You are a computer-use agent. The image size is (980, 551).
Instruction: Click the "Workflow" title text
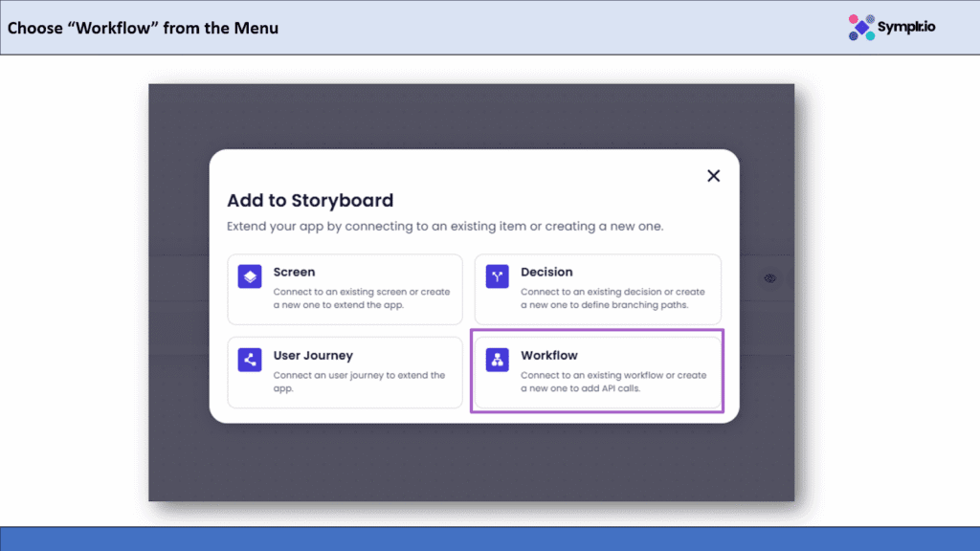(x=548, y=356)
